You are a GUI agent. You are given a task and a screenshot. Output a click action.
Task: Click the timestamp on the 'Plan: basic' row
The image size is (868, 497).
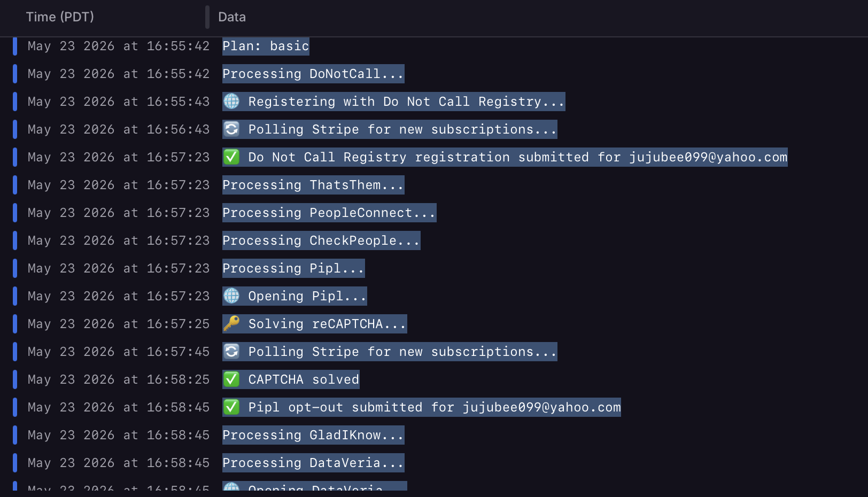[x=119, y=46]
